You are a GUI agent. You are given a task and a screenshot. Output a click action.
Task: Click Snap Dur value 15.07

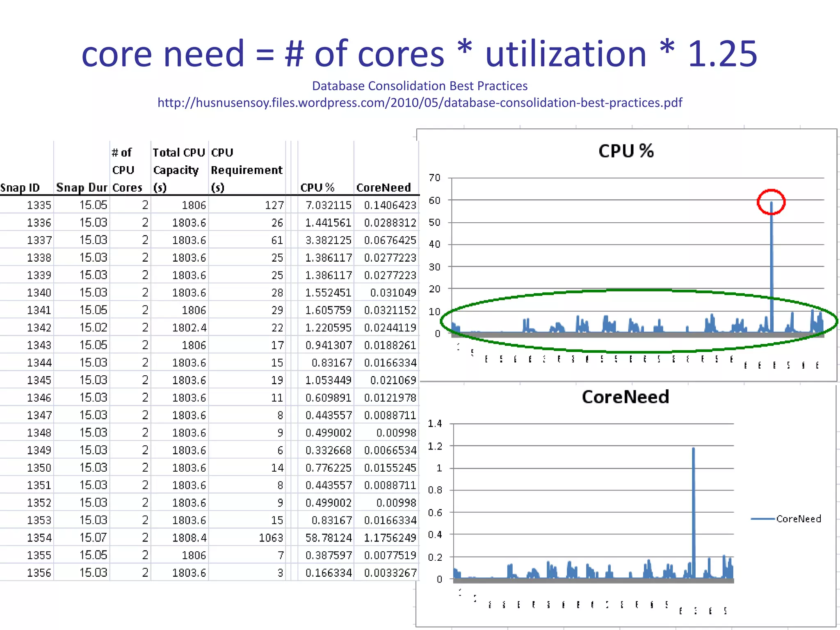[x=93, y=538]
